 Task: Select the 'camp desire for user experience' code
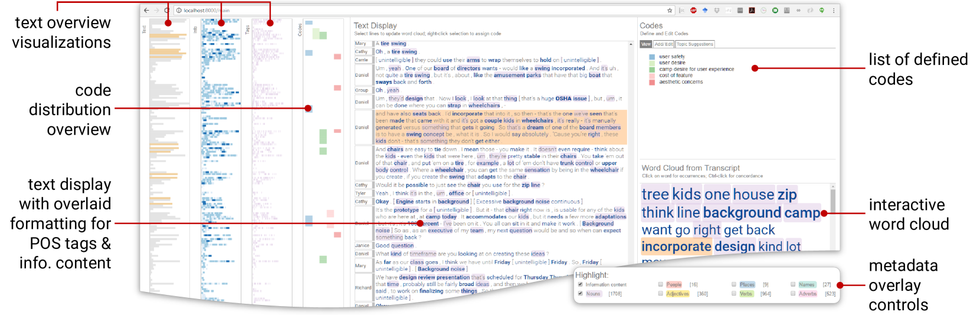[697, 69]
